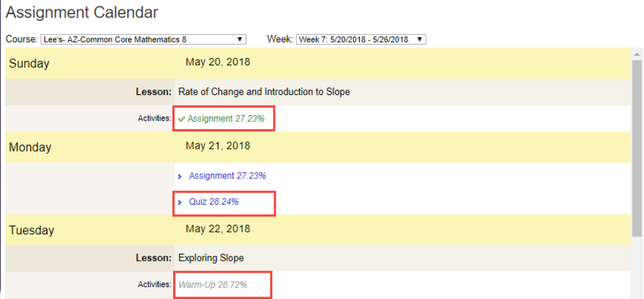Click the May 21, 2018 date
Viewport: 644px width, 299px height.
click(218, 146)
